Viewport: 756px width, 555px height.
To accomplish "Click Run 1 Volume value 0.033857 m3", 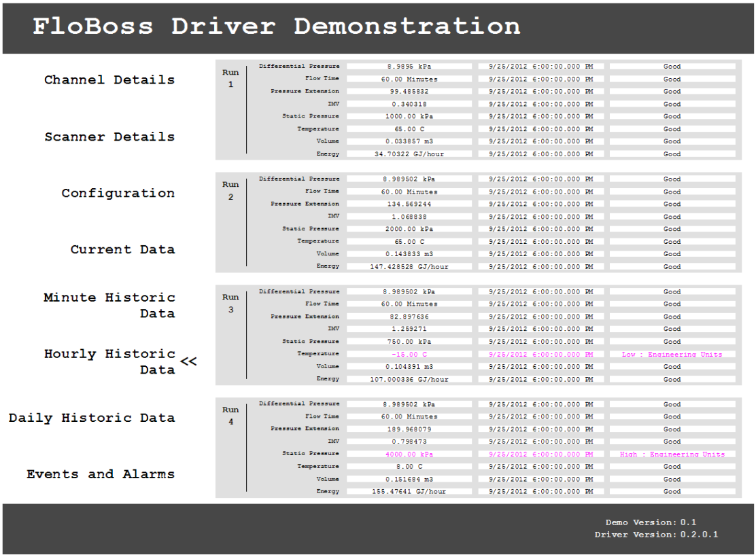I will 409,142.
